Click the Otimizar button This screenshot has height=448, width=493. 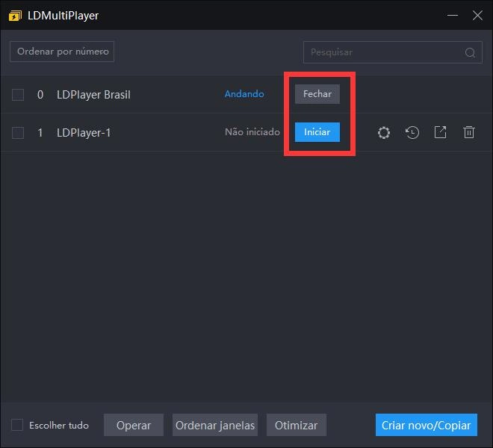tap(297, 425)
